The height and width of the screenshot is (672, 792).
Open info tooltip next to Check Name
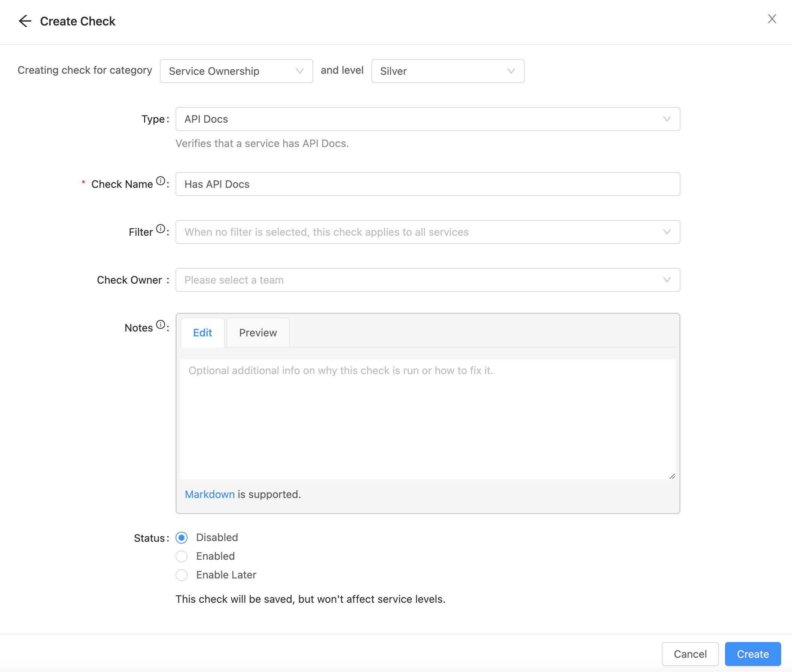[x=161, y=181]
